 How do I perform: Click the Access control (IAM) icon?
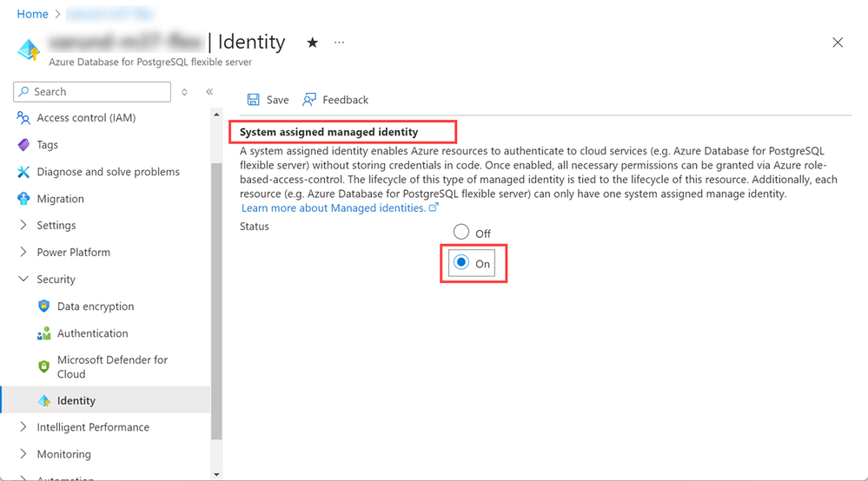pyautogui.click(x=23, y=118)
